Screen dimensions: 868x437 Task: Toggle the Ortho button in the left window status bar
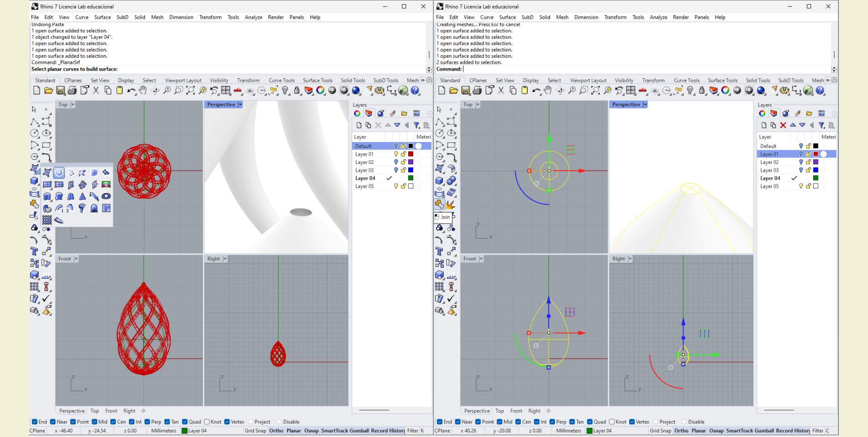tap(276, 431)
